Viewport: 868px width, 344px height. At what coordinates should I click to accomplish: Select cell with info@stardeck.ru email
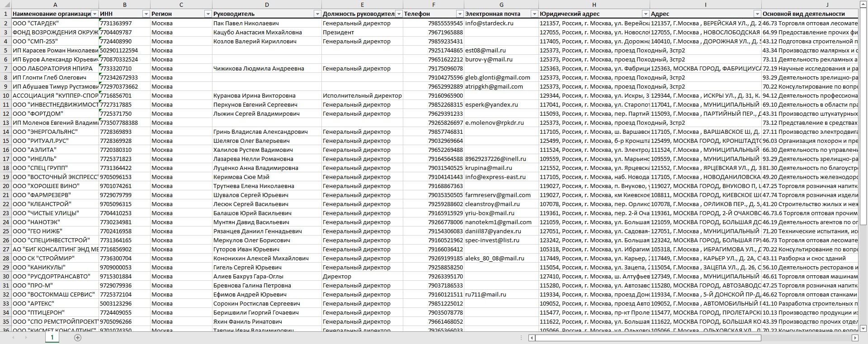(x=501, y=23)
